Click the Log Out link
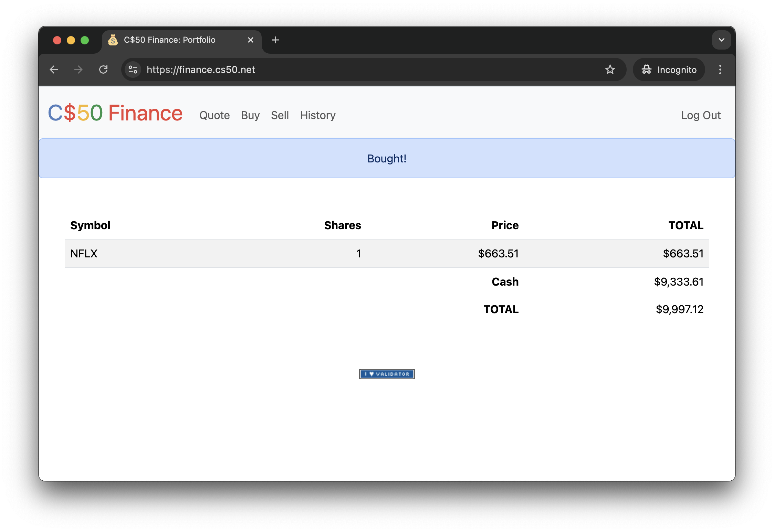Image resolution: width=774 pixels, height=532 pixels. 701,115
